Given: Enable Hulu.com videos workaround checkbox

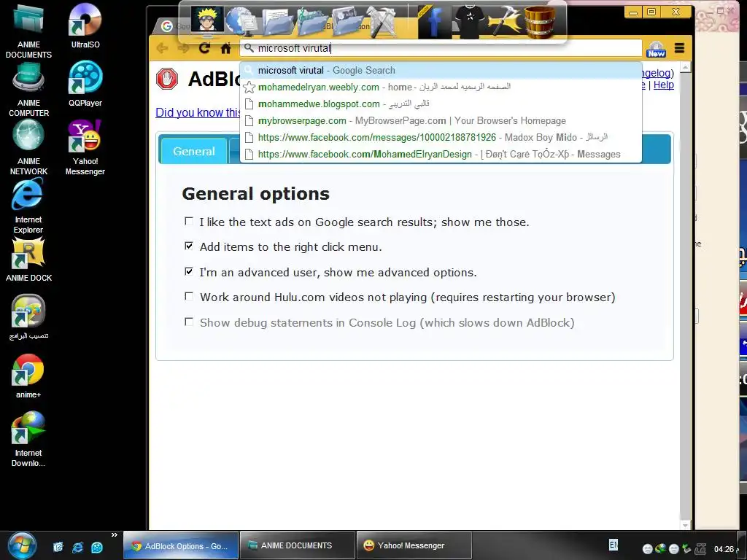Looking at the screenshot, I should click(189, 297).
